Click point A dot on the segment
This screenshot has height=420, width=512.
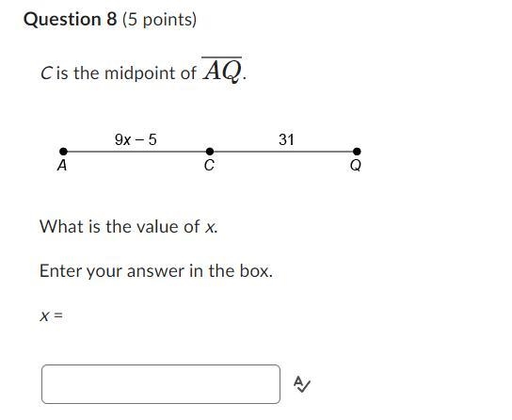pyautogui.click(x=63, y=152)
